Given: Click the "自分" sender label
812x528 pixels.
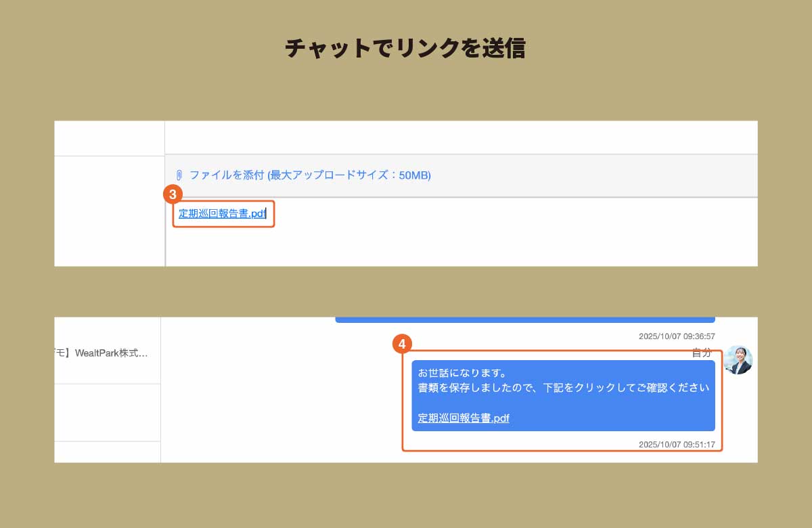Looking at the screenshot, I should point(702,353).
